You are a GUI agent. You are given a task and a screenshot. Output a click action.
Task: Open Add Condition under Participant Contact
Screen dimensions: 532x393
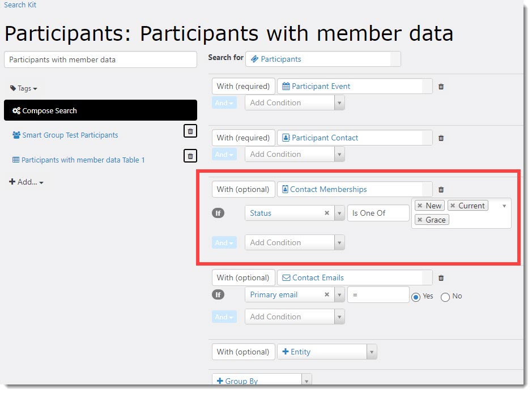point(295,154)
